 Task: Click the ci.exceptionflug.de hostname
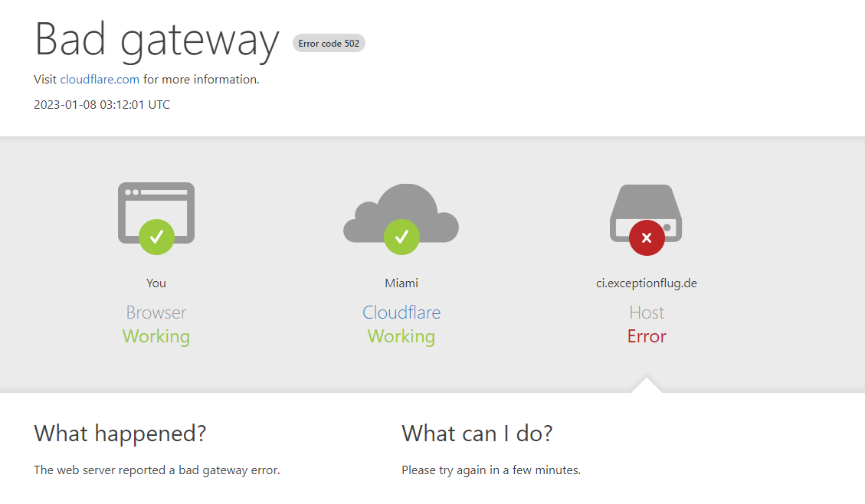click(x=646, y=283)
